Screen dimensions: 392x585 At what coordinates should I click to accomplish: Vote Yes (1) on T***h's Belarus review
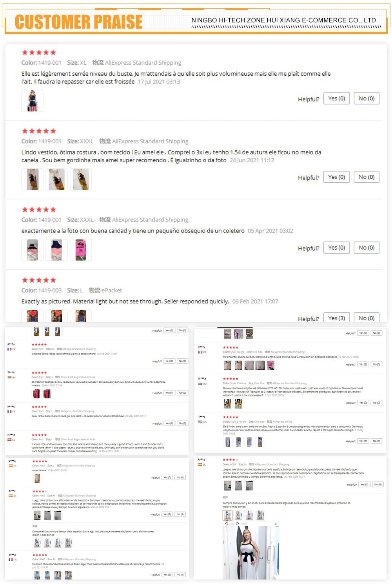coord(169,392)
